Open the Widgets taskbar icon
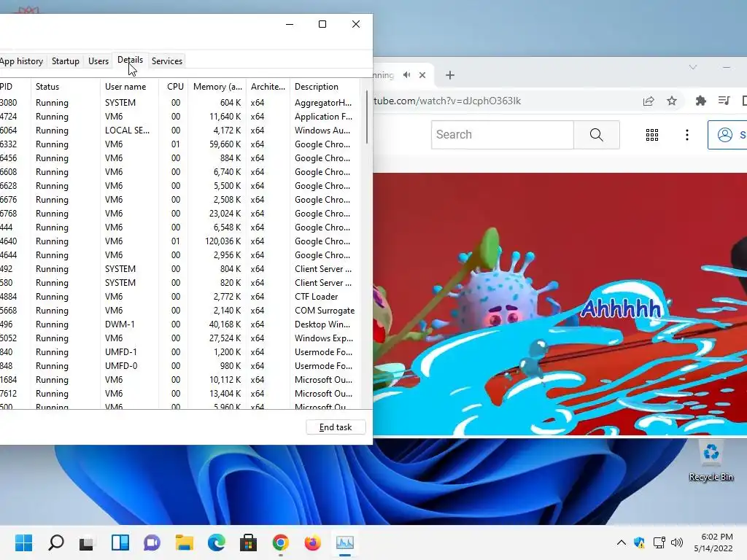Viewport: 747px width, 560px height. [x=120, y=542]
